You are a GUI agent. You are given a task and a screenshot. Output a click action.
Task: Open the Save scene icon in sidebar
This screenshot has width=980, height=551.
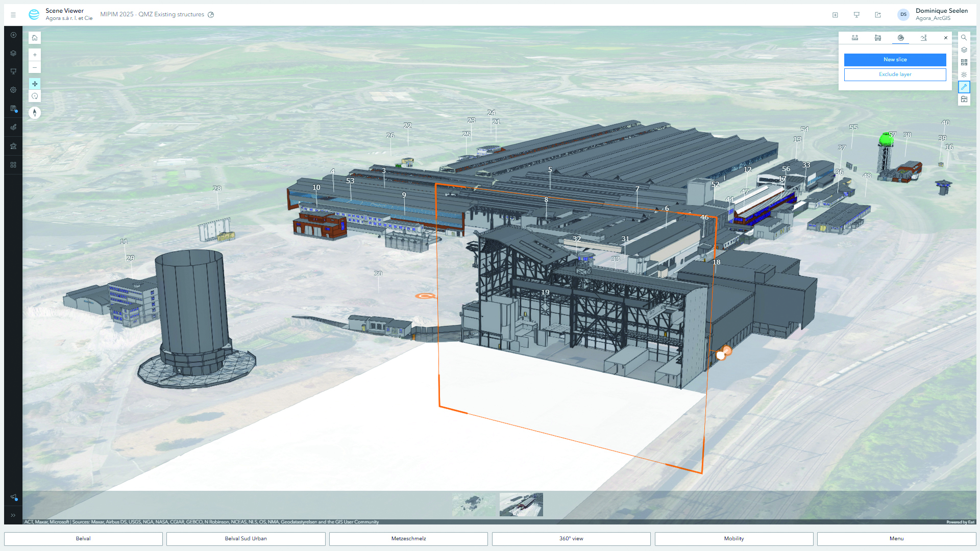click(x=13, y=109)
